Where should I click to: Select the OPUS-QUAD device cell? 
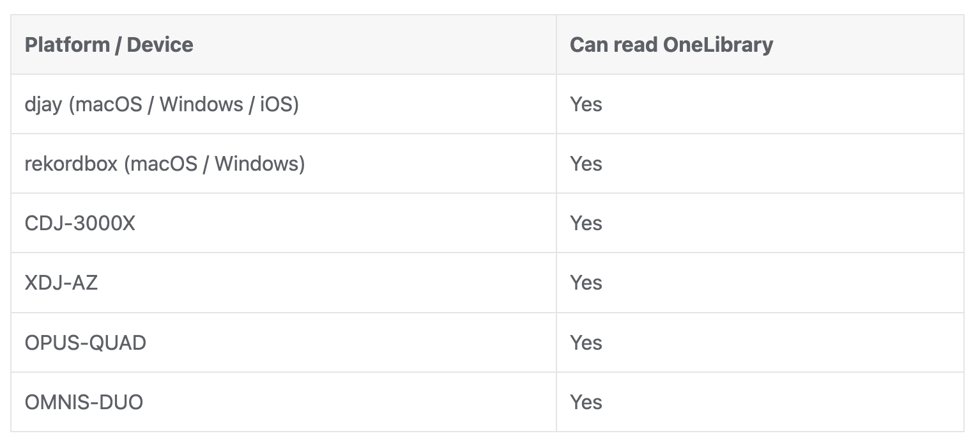(86, 343)
